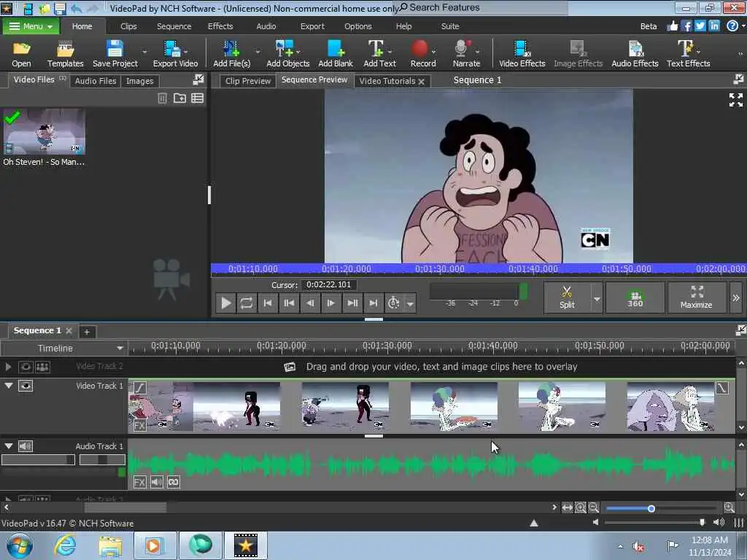The width and height of the screenshot is (747, 560).
Task: Toggle the master volume speaker icon
Action: click(719, 522)
